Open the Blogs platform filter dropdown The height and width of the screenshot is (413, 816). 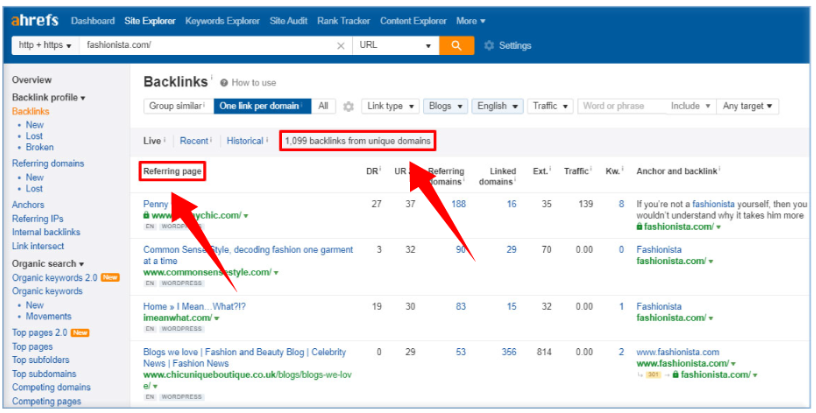point(445,106)
